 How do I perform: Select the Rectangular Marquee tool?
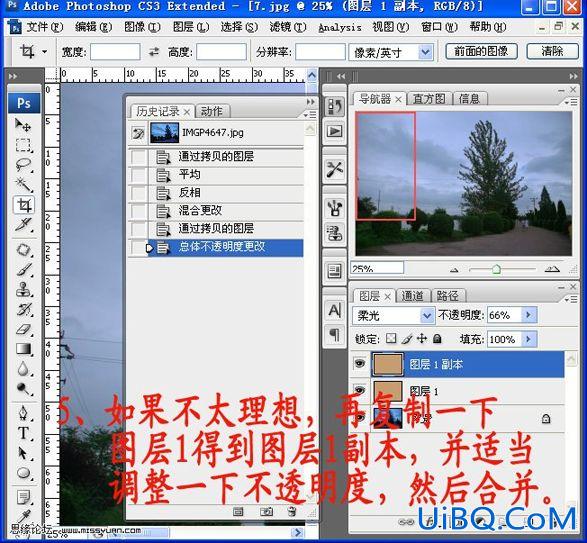[23, 145]
